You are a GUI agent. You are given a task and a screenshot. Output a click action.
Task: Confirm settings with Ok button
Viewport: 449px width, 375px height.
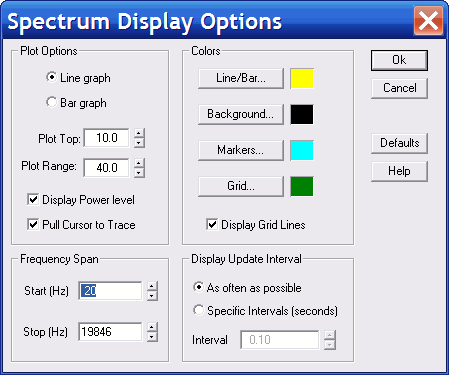[399, 60]
